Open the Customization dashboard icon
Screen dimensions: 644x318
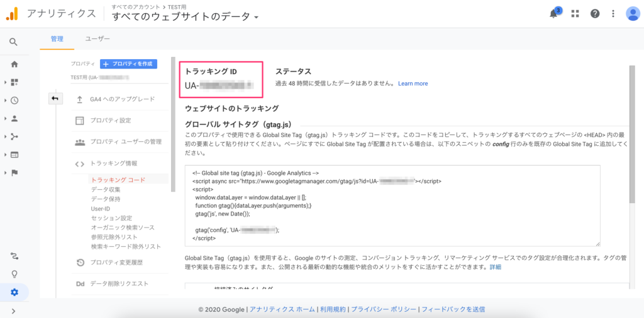click(x=14, y=82)
